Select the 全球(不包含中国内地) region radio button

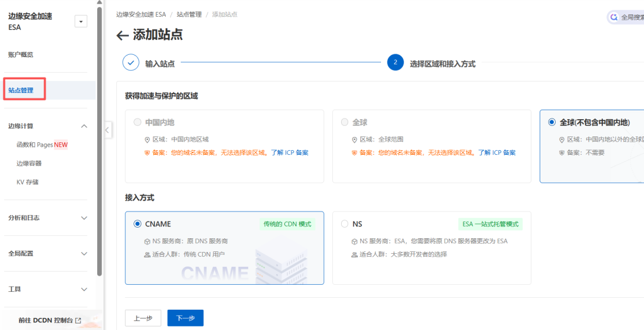point(552,122)
